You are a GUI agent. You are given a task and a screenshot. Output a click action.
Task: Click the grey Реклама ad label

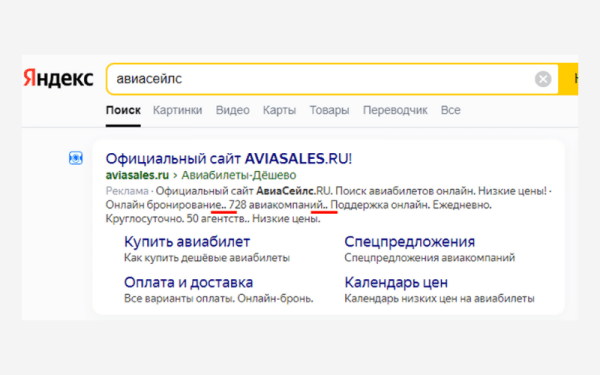(127, 191)
